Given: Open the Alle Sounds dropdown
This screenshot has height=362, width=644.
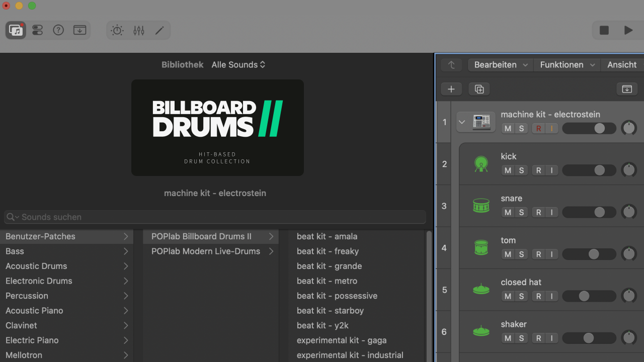Looking at the screenshot, I should tap(238, 65).
